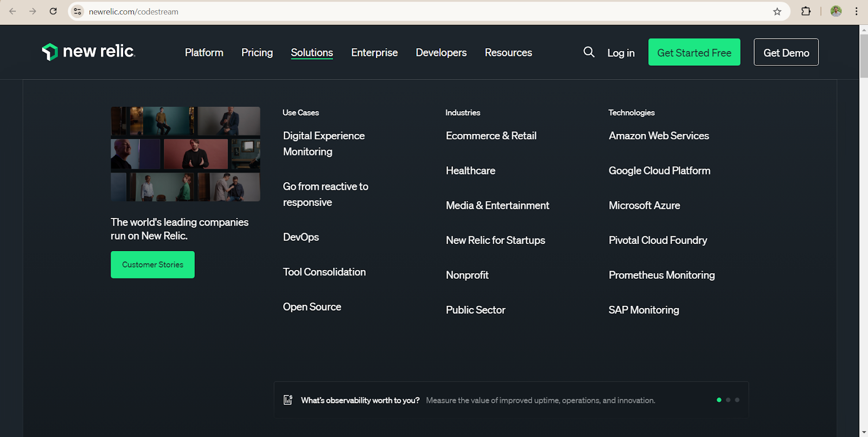868x437 pixels.
Task: Open the Customer Stories button
Action: [x=152, y=265]
